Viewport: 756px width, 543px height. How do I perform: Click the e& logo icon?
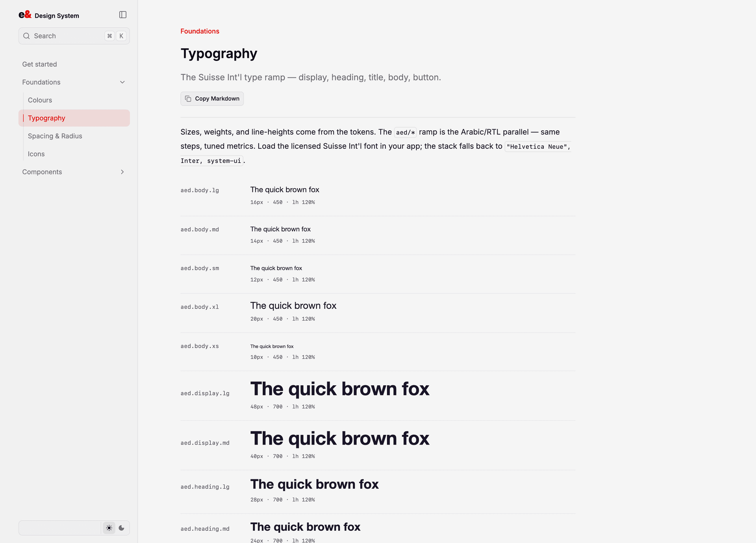pyautogui.click(x=25, y=15)
